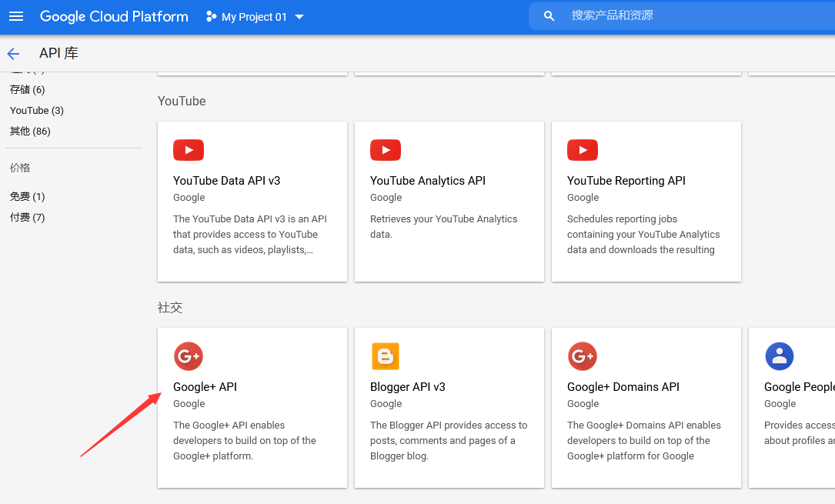835x504 pixels.
Task: Click the Blogger API v3 logo
Action: click(386, 356)
